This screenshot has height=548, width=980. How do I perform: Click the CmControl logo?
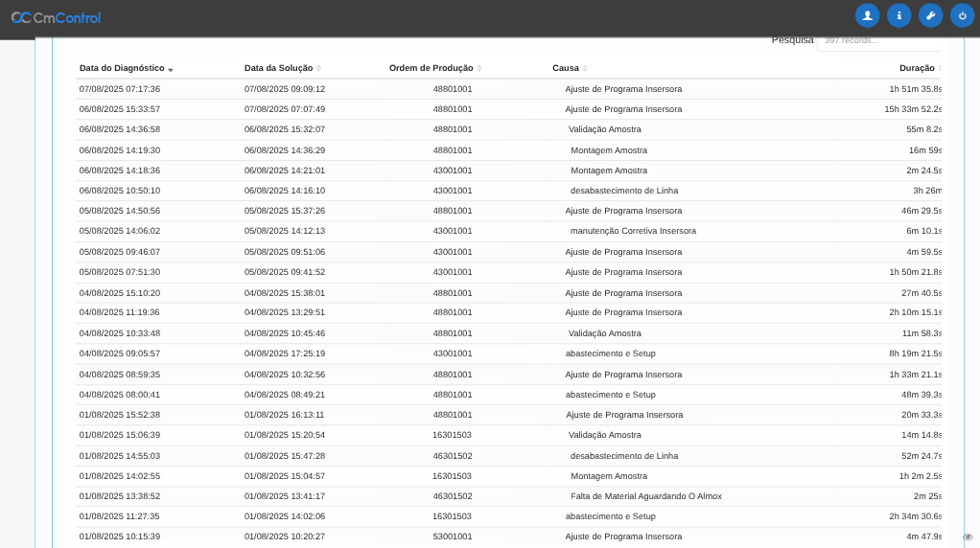pyautogui.click(x=56, y=17)
